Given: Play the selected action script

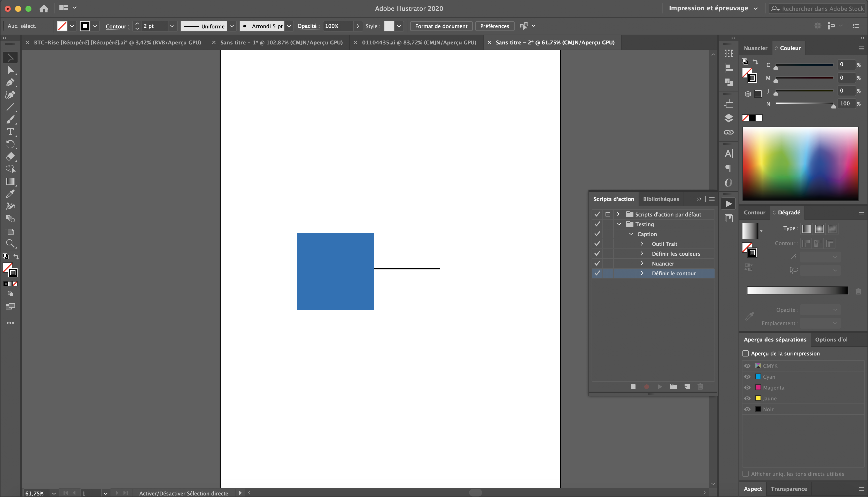Looking at the screenshot, I should coord(660,387).
